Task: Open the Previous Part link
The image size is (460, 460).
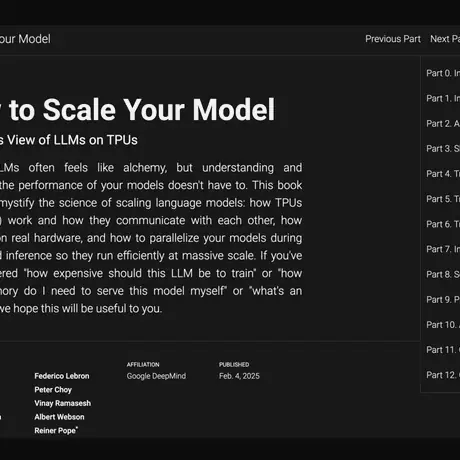Action: [x=393, y=39]
